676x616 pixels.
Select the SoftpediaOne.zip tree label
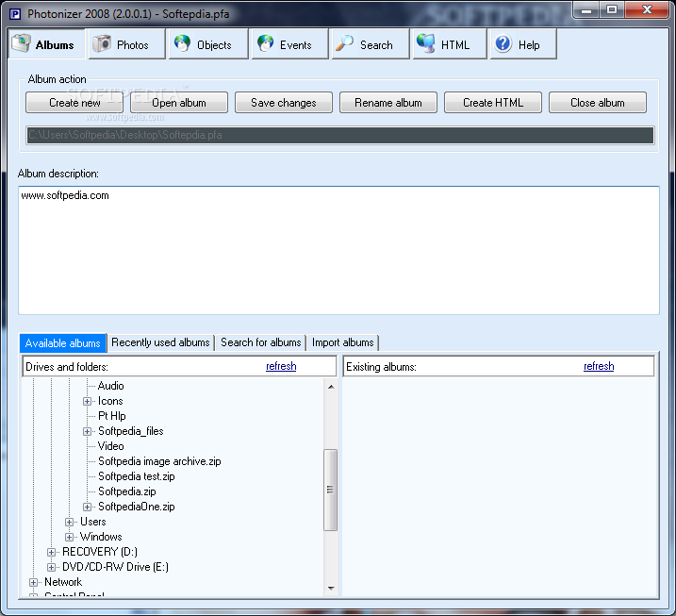(136, 507)
